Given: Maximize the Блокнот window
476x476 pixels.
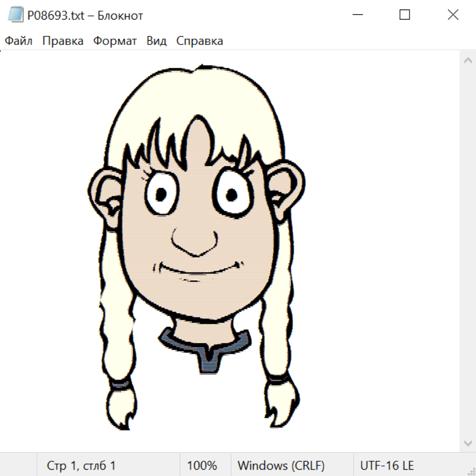Looking at the screenshot, I should point(405,15).
